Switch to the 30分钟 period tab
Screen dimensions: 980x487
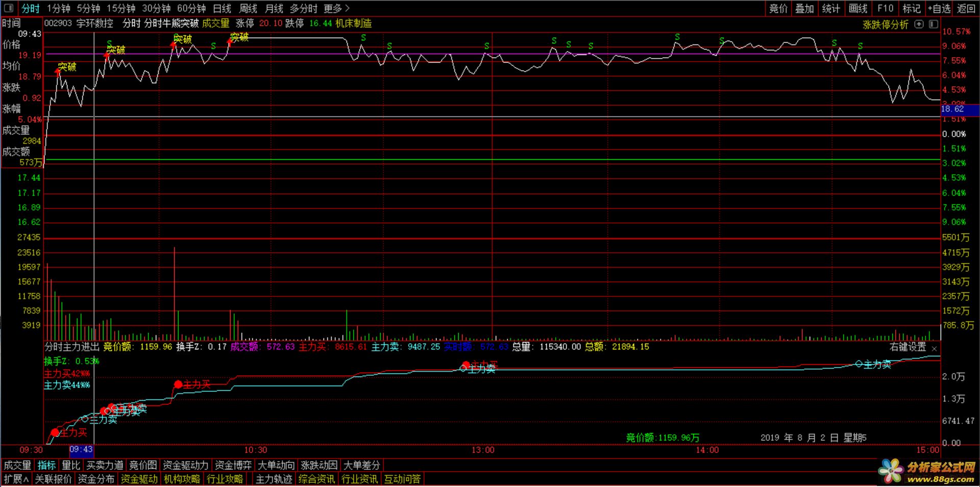pyautogui.click(x=156, y=9)
